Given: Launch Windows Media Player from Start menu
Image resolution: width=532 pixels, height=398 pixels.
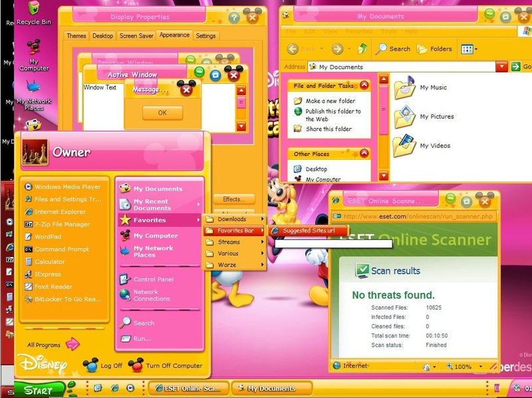Looking at the screenshot, I should pos(63,186).
